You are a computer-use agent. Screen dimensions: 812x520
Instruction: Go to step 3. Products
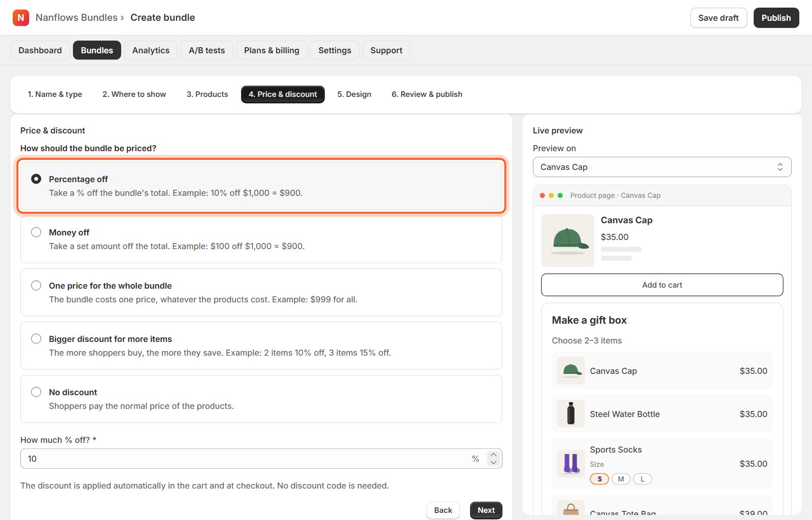coord(207,94)
